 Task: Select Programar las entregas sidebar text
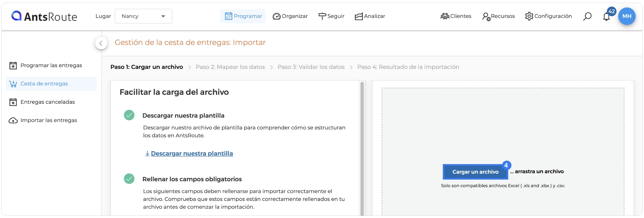[51, 65]
